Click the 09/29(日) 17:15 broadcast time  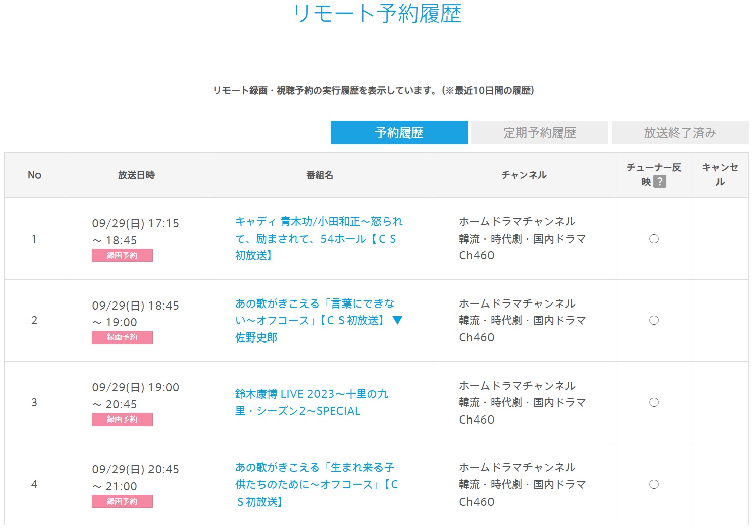tap(135, 232)
